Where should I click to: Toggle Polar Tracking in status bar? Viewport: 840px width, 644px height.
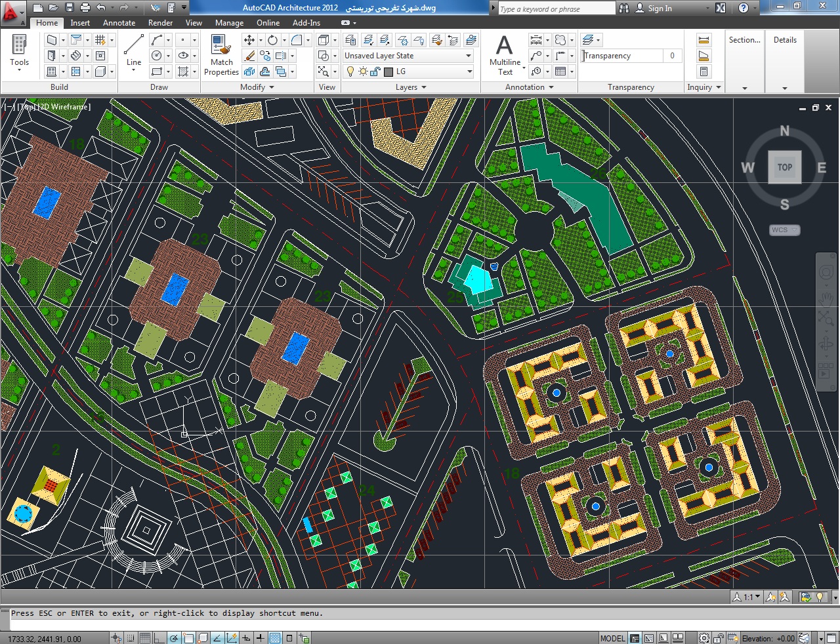[174, 638]
